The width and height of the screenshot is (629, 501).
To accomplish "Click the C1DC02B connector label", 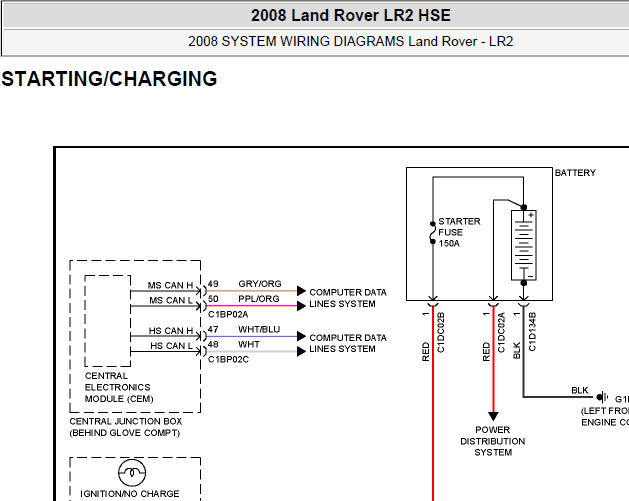I will point(441,333).
